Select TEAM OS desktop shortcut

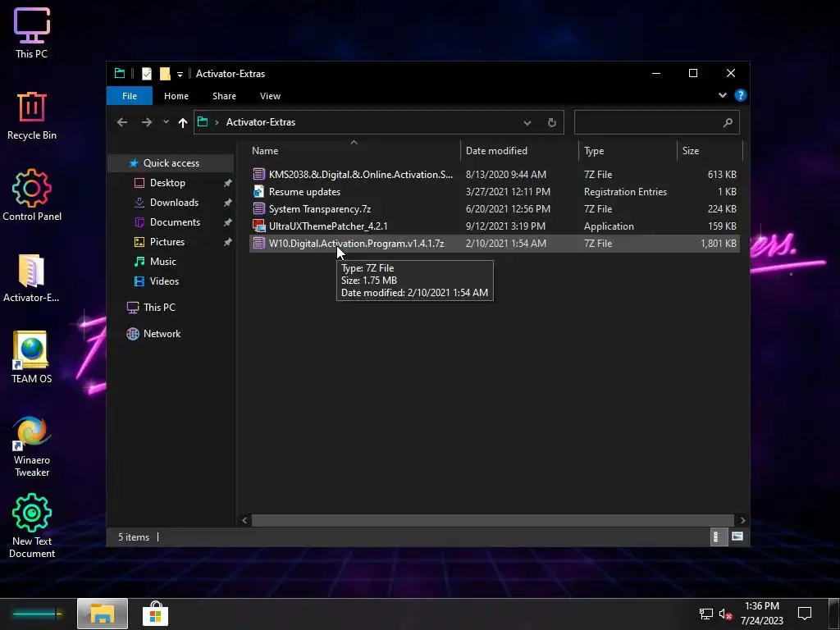pyautogui.click(x=32, y=358)
